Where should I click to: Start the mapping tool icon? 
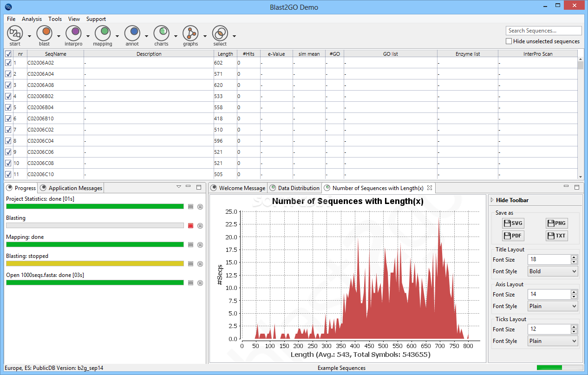(x=103, y=33)
